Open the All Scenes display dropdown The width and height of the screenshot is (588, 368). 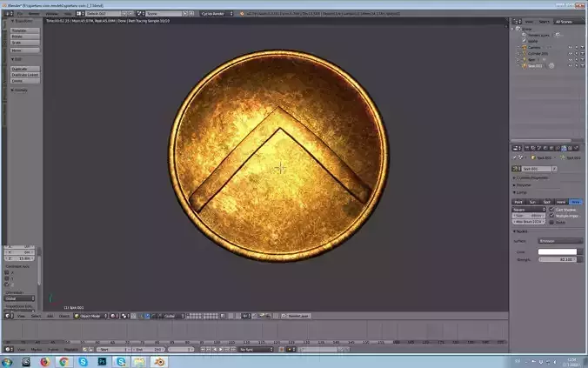pos(568,22)
